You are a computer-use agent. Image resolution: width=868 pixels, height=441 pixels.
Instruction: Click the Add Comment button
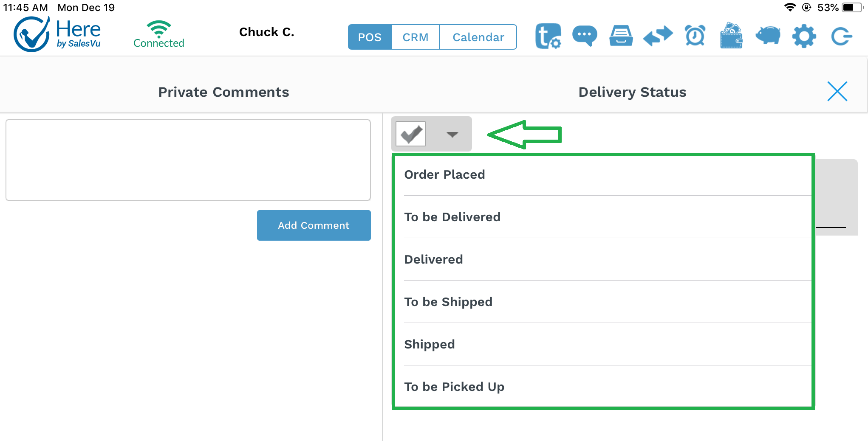click(x=314, y=225)
